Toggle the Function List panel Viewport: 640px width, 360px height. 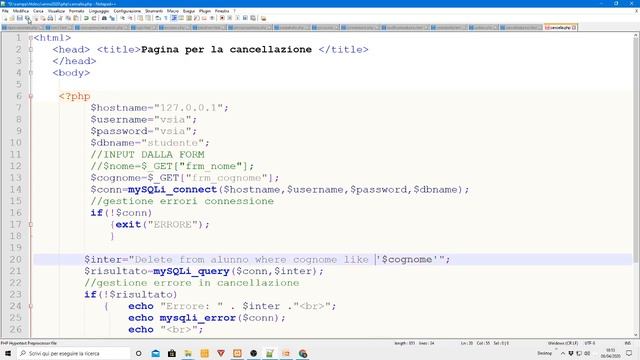click(196, 18)
